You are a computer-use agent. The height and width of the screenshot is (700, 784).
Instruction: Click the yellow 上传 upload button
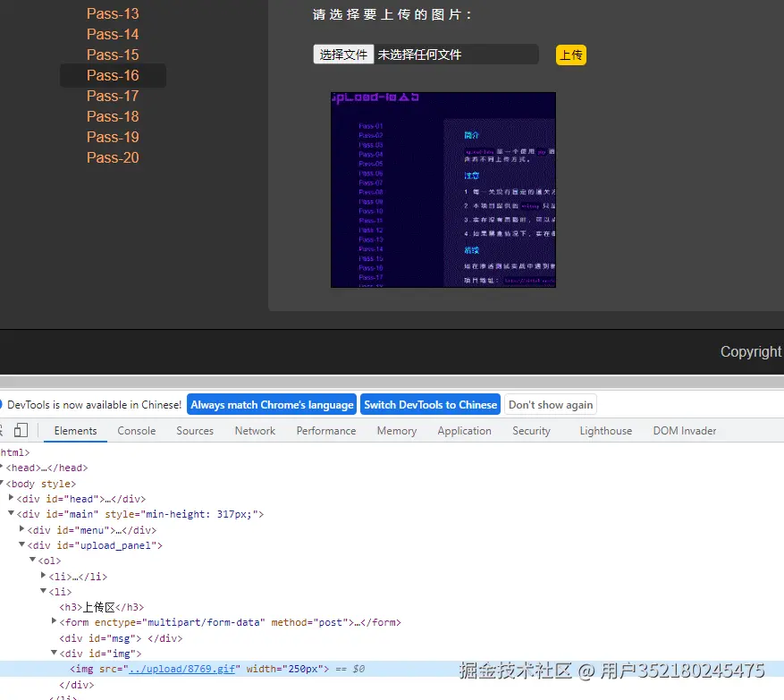(x=571, y=55)
